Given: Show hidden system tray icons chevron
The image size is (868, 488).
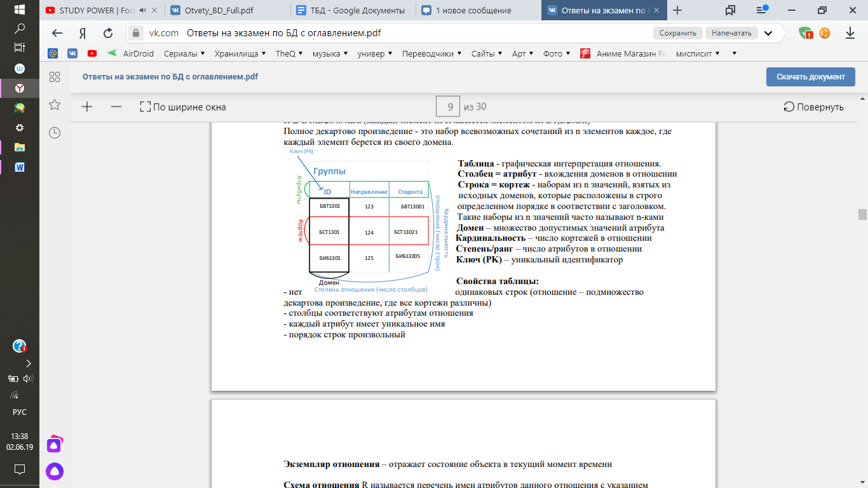Looking at the screenshot, I should point(28,364).
